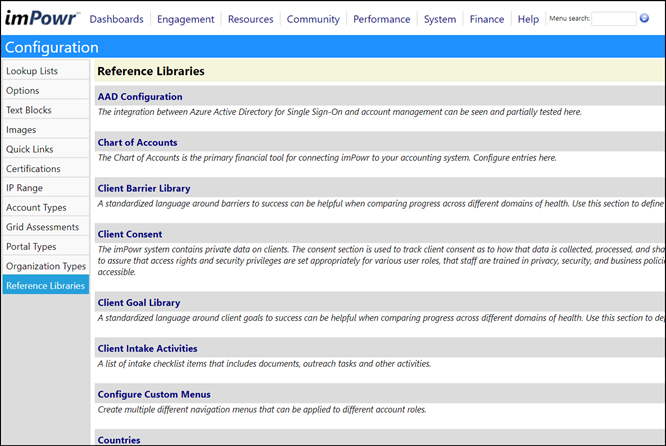Click the Reference Libraries heading
Image resolution: width=666 pixels, height=446 pixels.
coord(151,71)
